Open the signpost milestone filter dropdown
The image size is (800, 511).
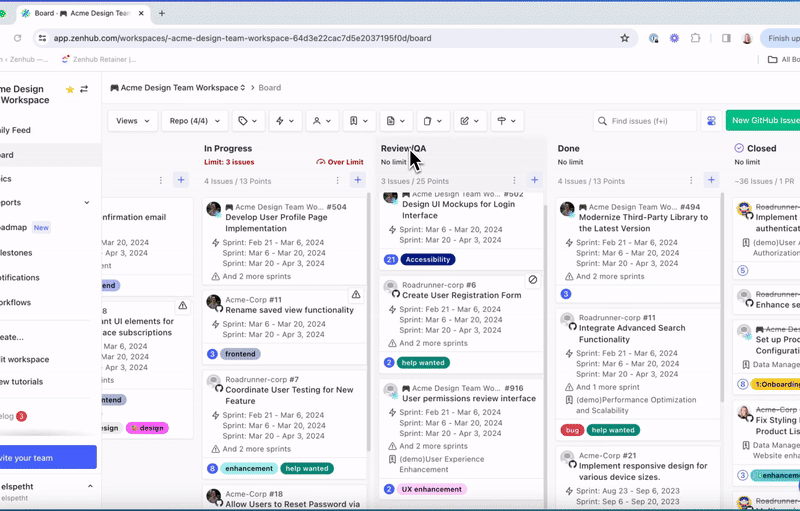pyautogui.click(x=507, y=121)
